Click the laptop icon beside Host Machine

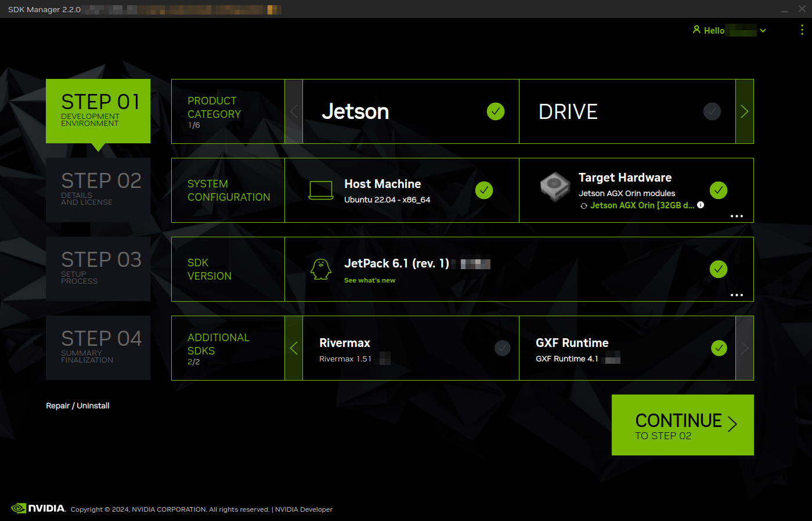pyautogui.click(x=322, y=190)
